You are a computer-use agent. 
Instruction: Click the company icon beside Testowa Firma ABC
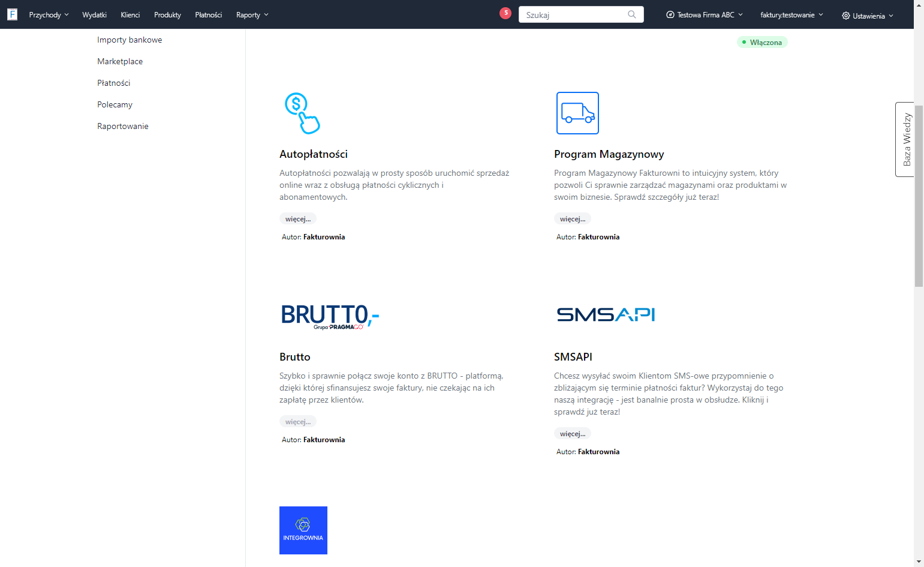click(x=670, y=15)
